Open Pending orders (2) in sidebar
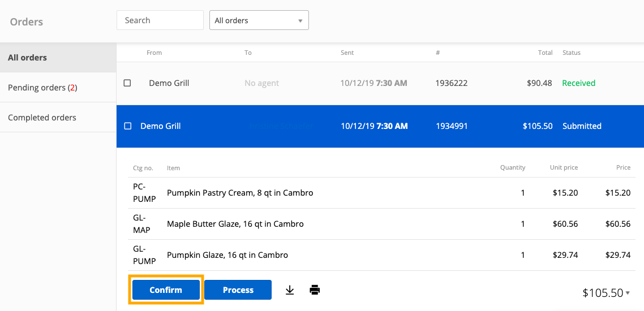The height and width of the screenshot is (311, 644). 58,88
